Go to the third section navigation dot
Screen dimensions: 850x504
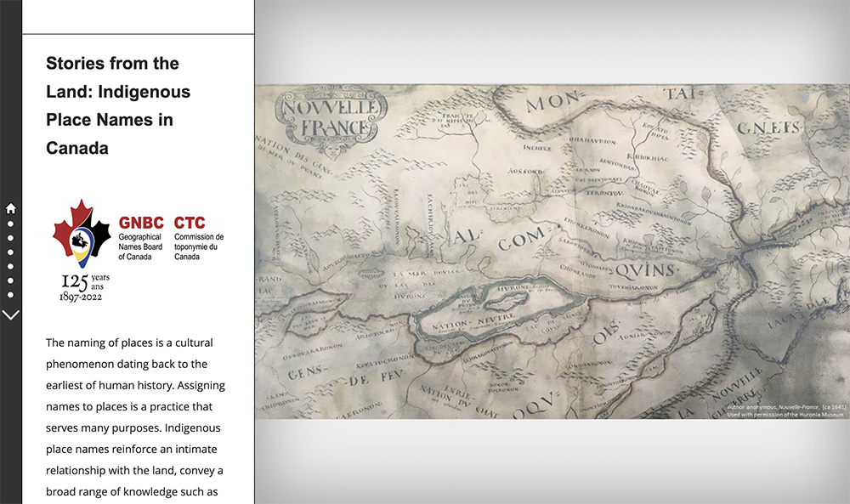click(x=11, y=252)
